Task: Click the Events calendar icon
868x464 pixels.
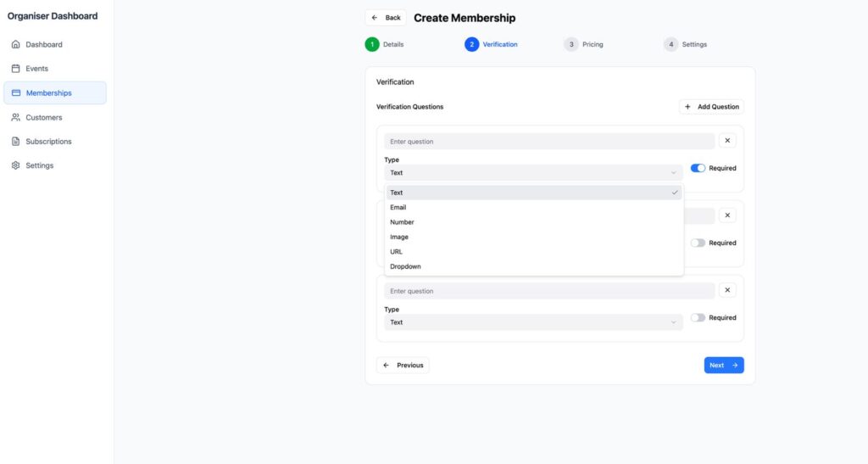Action: [15, 69]
